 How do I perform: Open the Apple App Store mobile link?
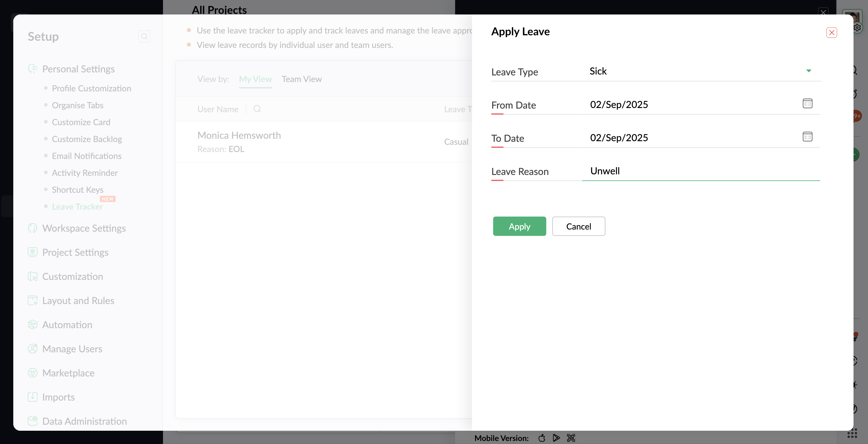pyautogui.click(x=542, y=438)
